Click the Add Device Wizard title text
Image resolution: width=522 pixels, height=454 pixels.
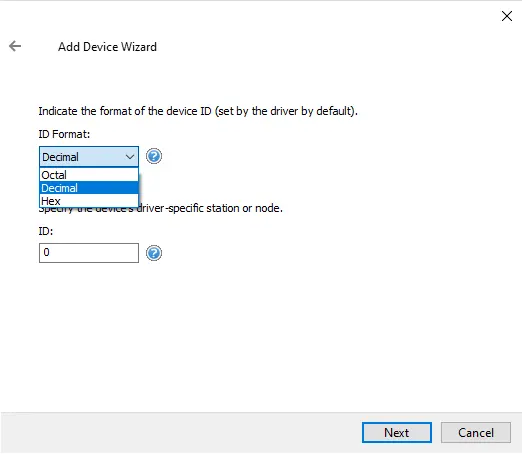(107, 47)
